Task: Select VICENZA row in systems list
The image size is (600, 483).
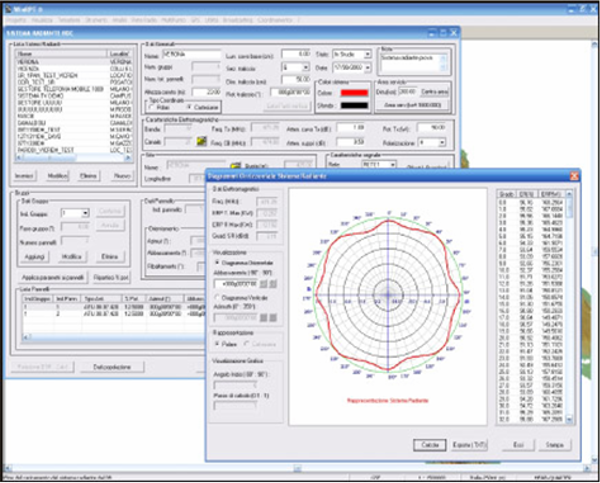Action: (x=73, y=69)
